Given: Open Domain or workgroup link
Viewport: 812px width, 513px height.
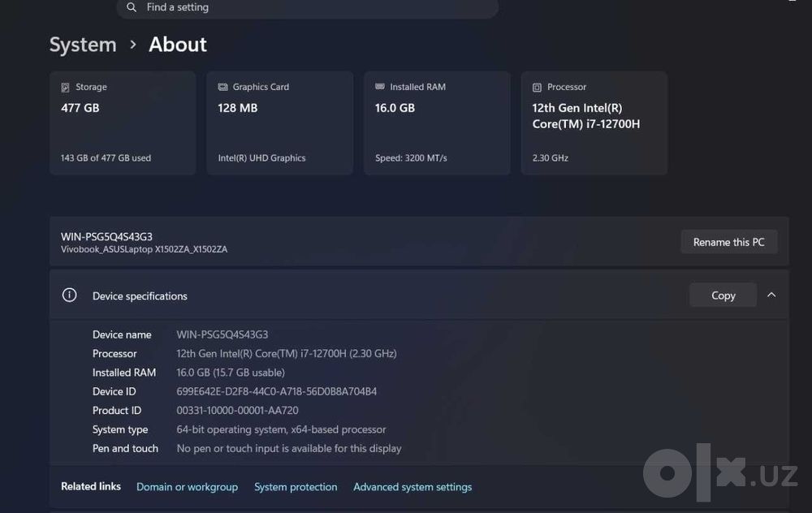Looking at the screenshot, I should tap(187, 487).
